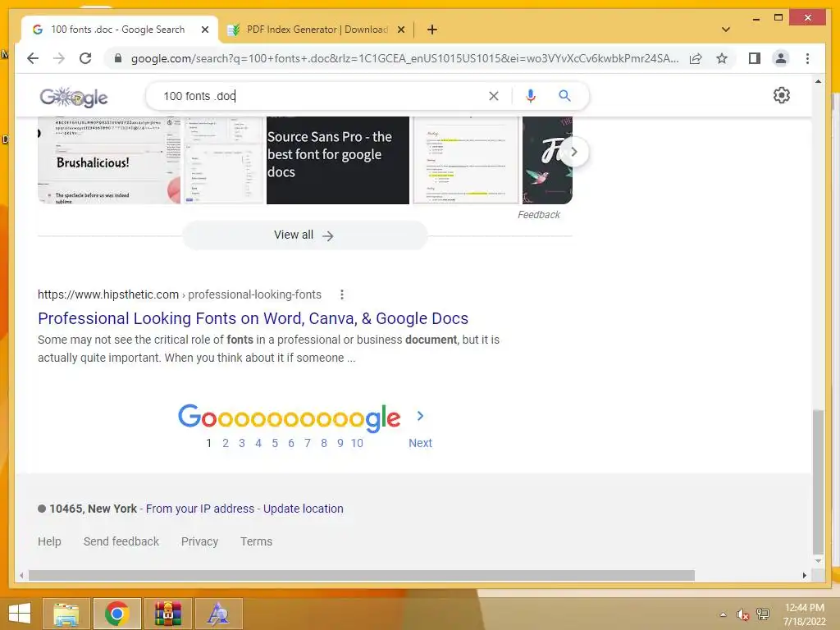Click the muted volume tray icon
The image size is (840, 630).
pos(742,614)
